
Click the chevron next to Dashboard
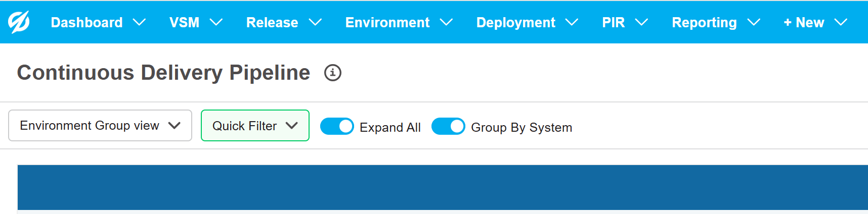tap(139, 23)
